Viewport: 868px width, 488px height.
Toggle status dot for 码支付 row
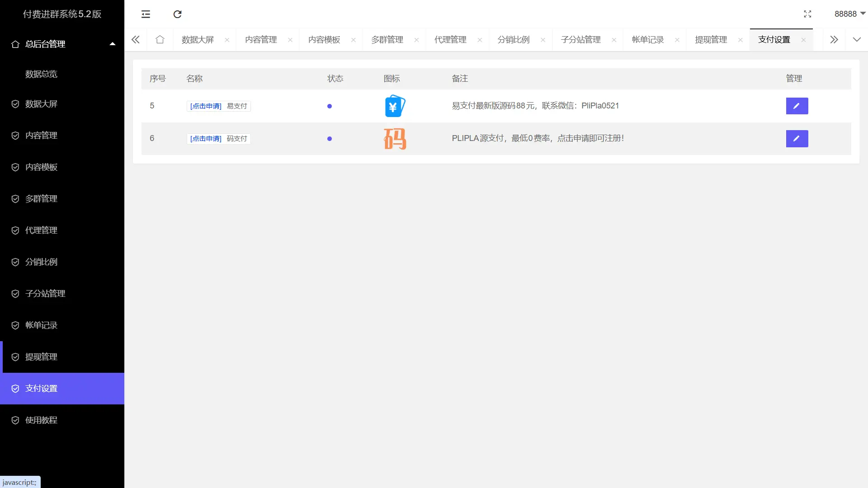tap(330, 139)
